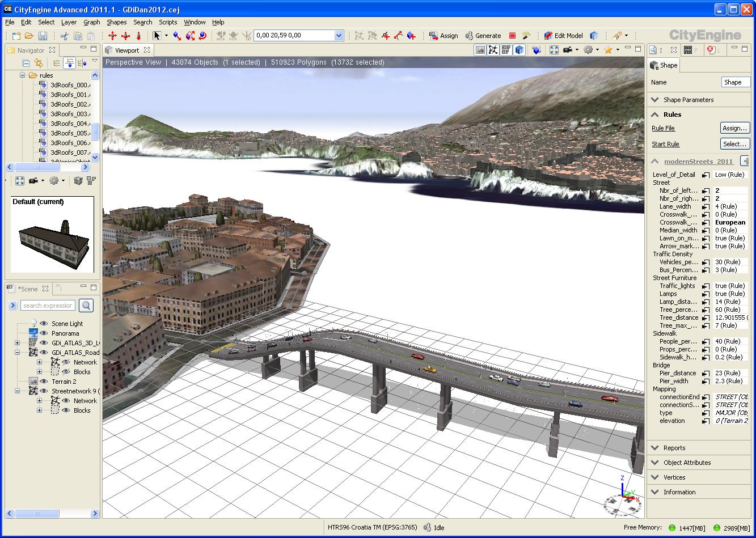This screenshot has height=538, width=756.
Task: Select the Rotate tool with curved red arrow
Action: tap(203, 36)
